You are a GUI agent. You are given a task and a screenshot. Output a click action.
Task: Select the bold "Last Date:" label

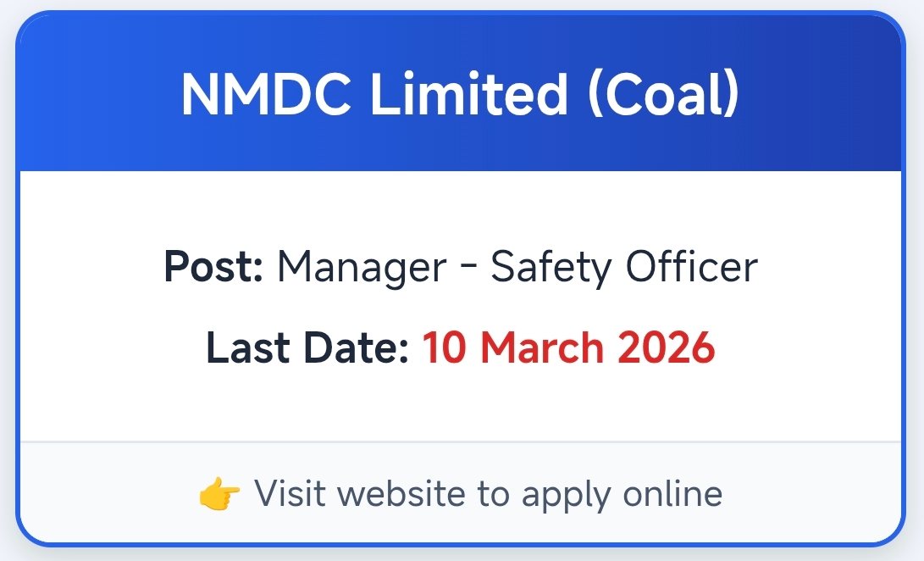click(x=307, y=348)
